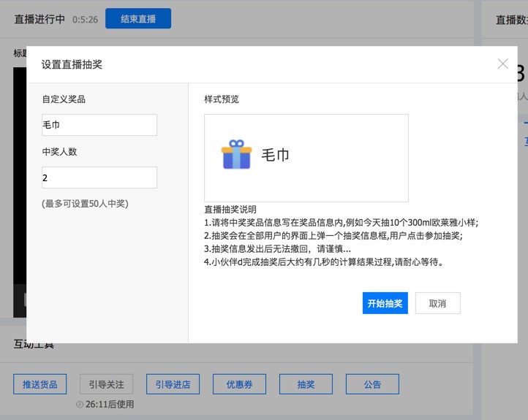Click the 抽奖 tool button
The image size is (528, 420).
pos(306,384)
